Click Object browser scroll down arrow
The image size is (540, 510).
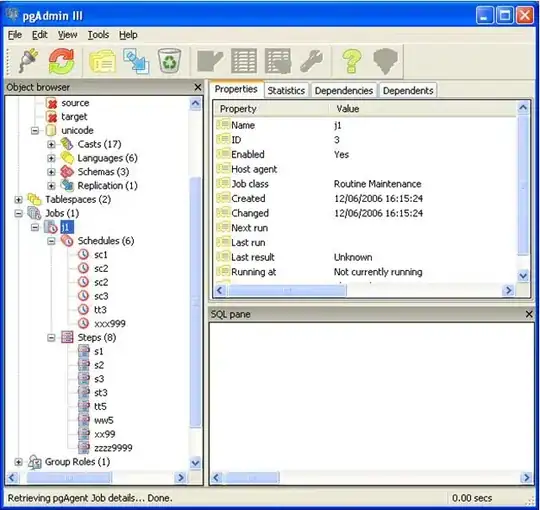(x=195, y=463)
